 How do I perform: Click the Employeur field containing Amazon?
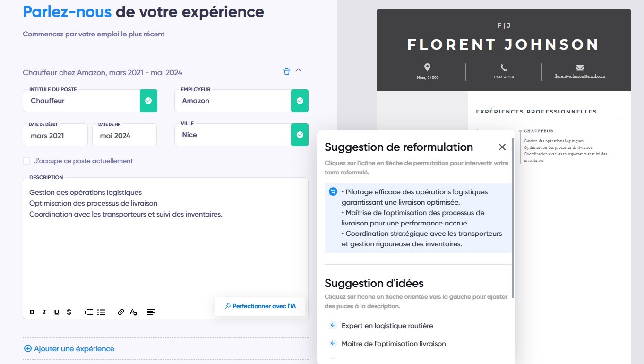pos(233,101)
